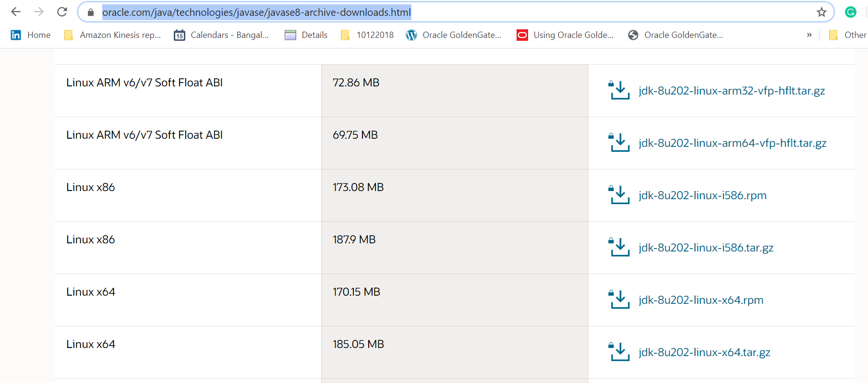This screenshot has height=383, width=868.
Task: Click download icon for linux-i586.rpm
Action: coord(619,195)
